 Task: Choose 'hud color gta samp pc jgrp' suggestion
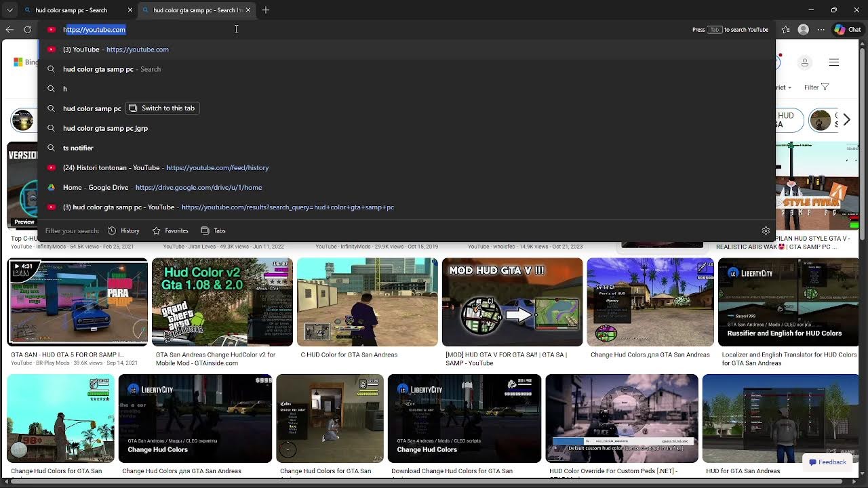coord(407,128)
